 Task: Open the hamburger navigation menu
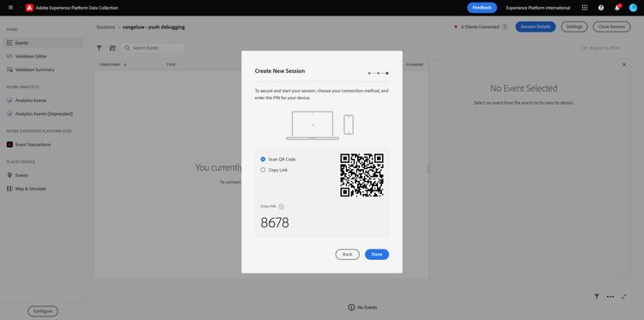pos(10,8)
